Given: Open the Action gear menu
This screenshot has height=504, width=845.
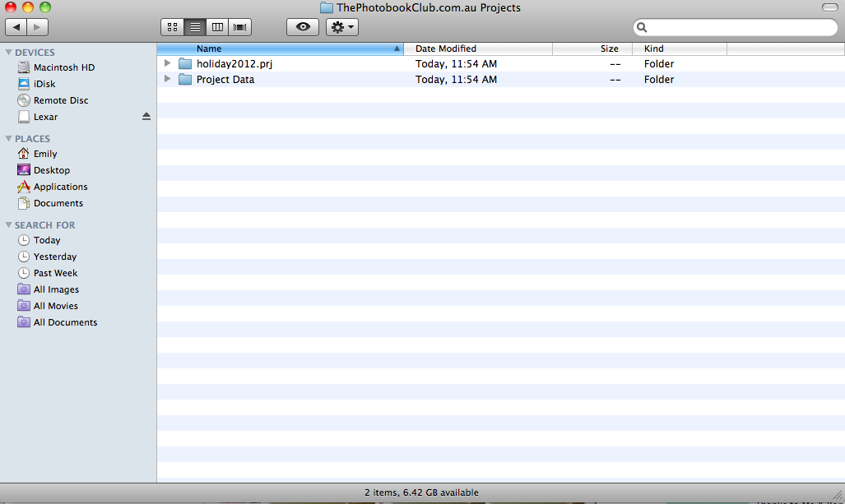Looking at the screenshot, I should (342, 27).
